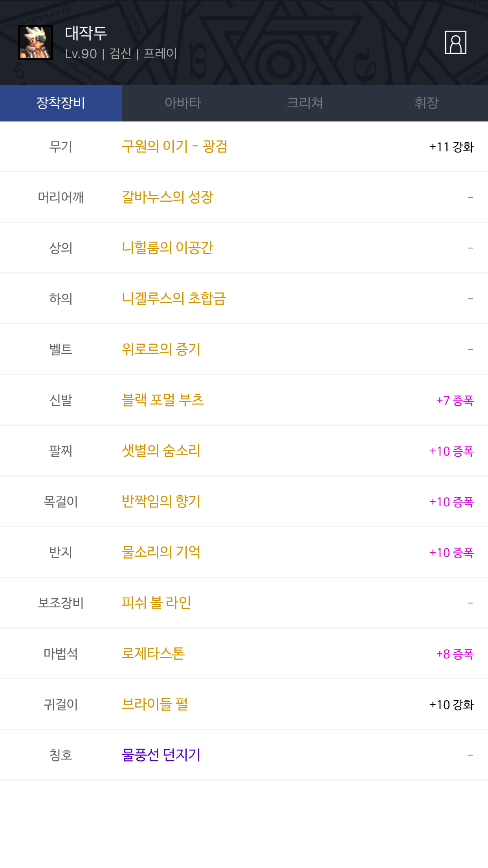Viewport: 488px width, 868px height.
Task: View bracelet item 샛별의 숨소리
Action: tap(161, 451)
